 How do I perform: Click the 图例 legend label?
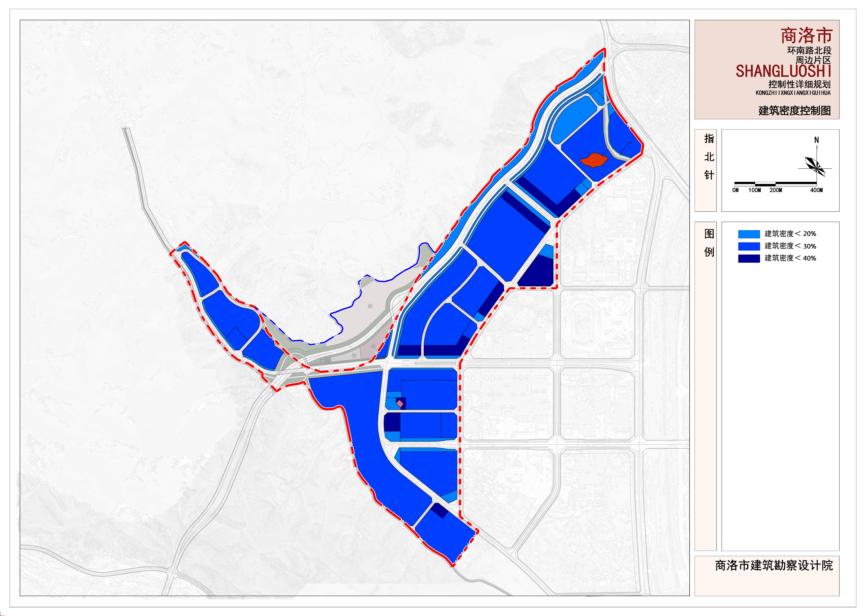pos(709,243)
